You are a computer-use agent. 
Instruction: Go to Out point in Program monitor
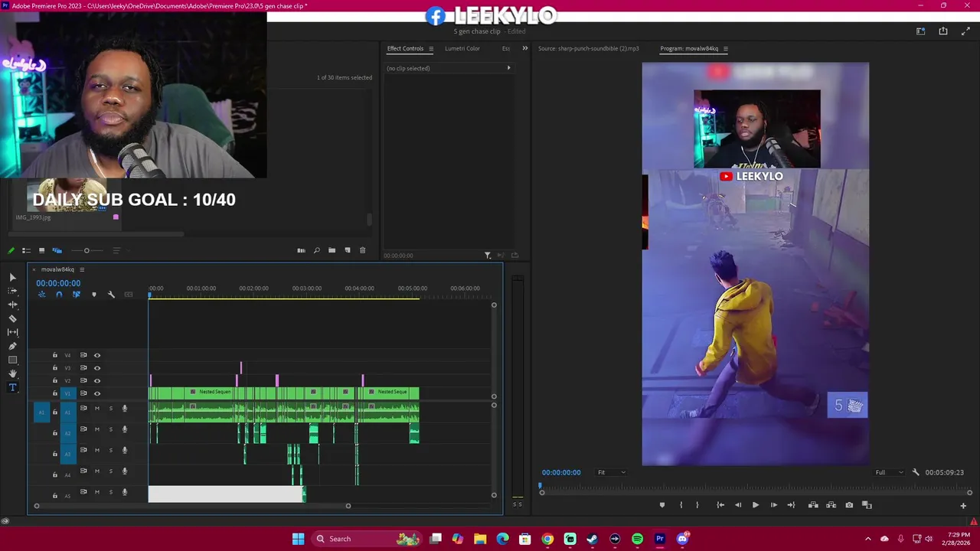click(791, 505)
